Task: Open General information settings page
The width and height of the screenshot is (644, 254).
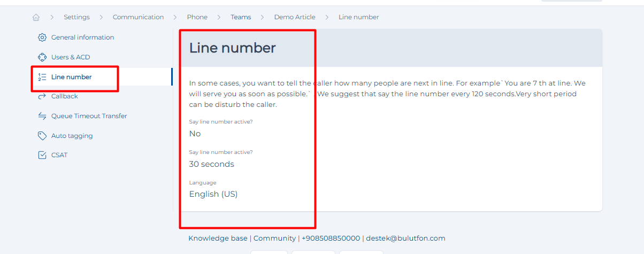Action: coord(82,37)
